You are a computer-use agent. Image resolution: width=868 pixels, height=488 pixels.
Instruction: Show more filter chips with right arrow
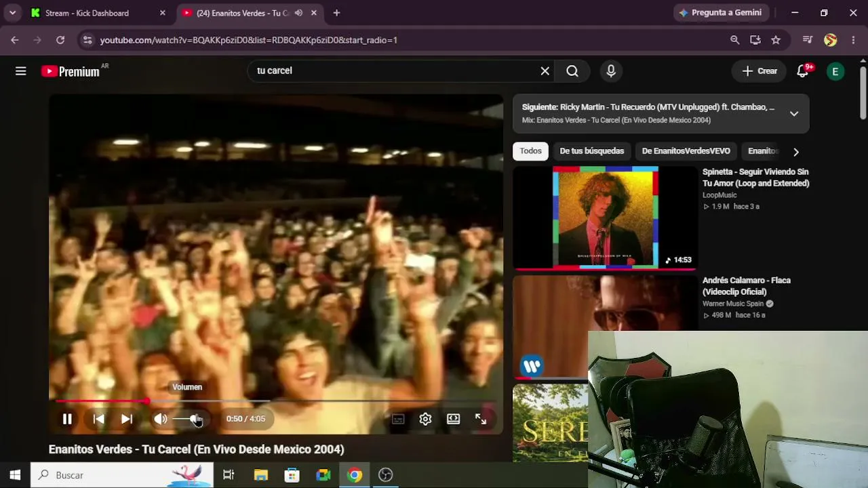point(796,152)
